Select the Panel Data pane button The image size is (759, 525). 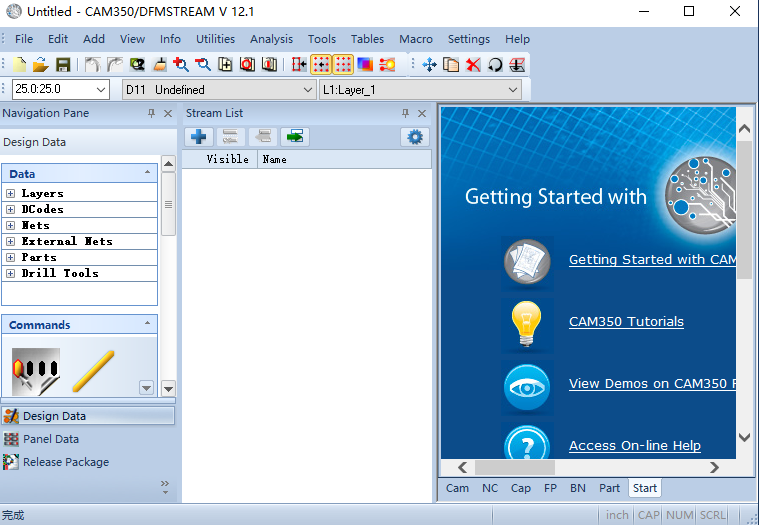point(88,439)
